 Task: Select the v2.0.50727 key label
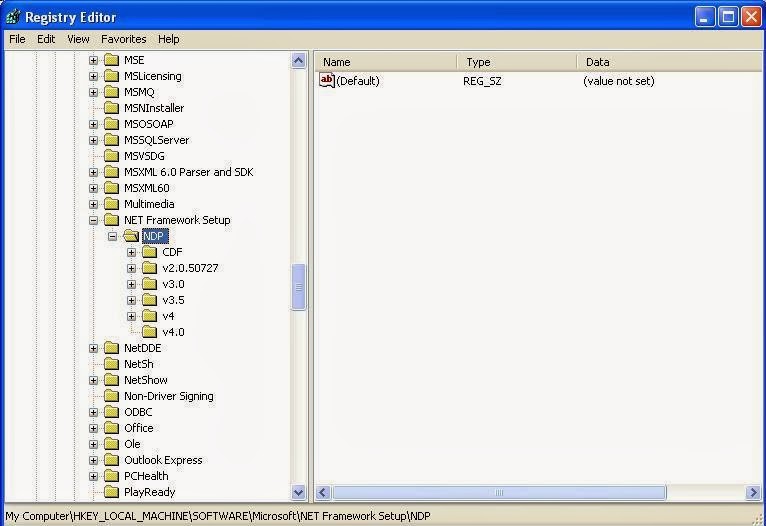click(x=190, y=268)
